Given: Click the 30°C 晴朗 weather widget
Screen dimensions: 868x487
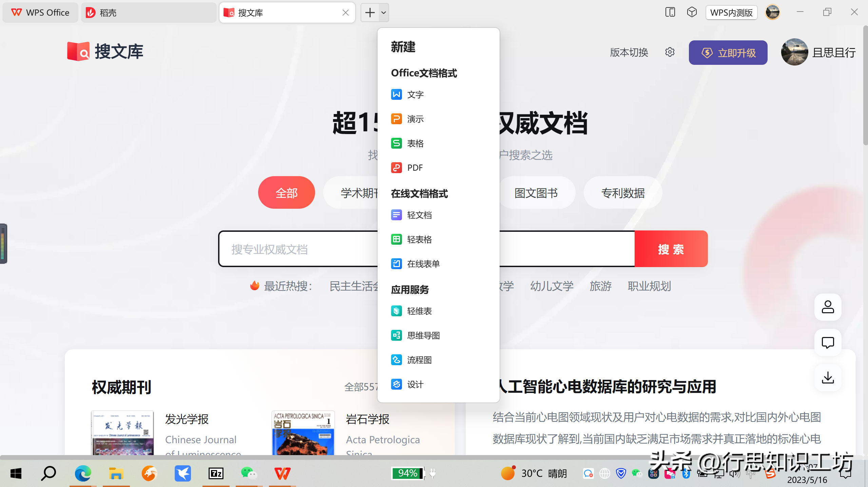Looking at the screenshot, I should pyautogui.click(x=534, y=473).
